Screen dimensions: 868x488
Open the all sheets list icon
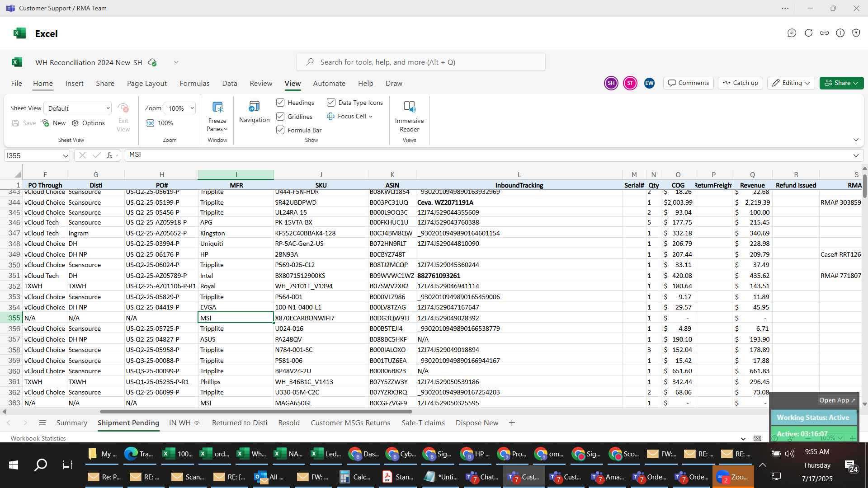click(42, 423)
